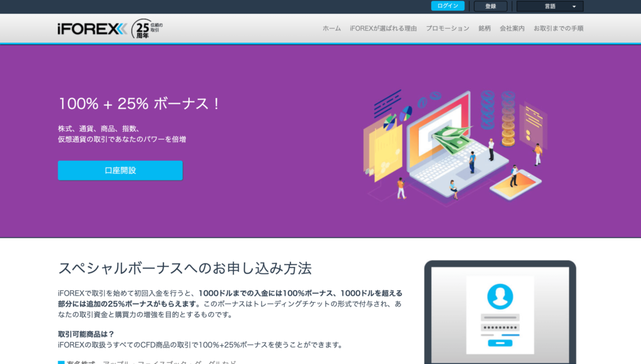641x364 pixels.
Task: Click the login tablet illustration
Action: 500,312
